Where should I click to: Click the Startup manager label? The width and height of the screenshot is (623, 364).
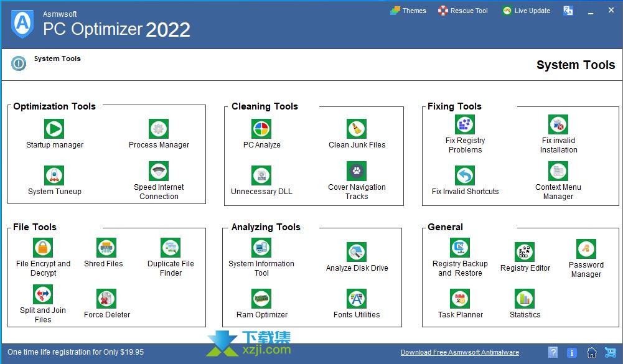pos(55,144)
